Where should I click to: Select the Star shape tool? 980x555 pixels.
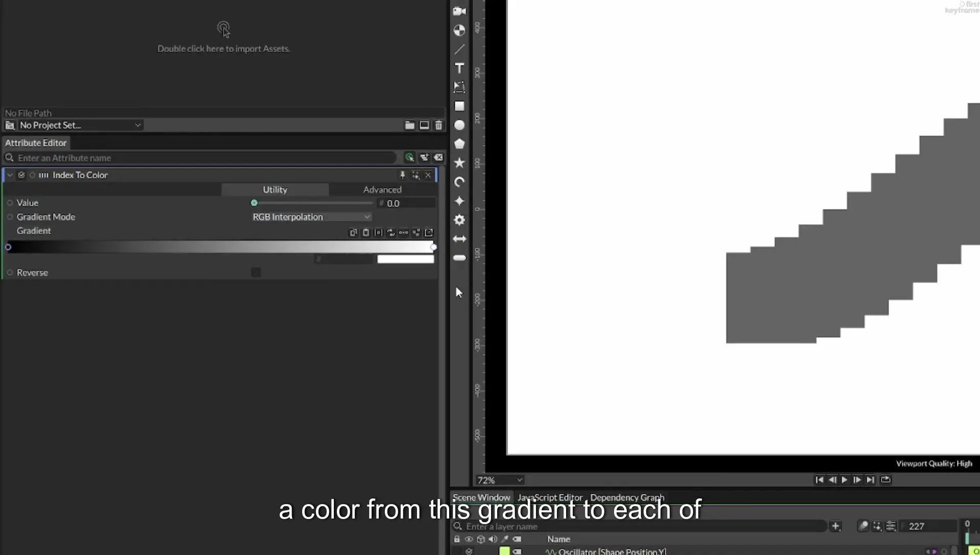459,163
